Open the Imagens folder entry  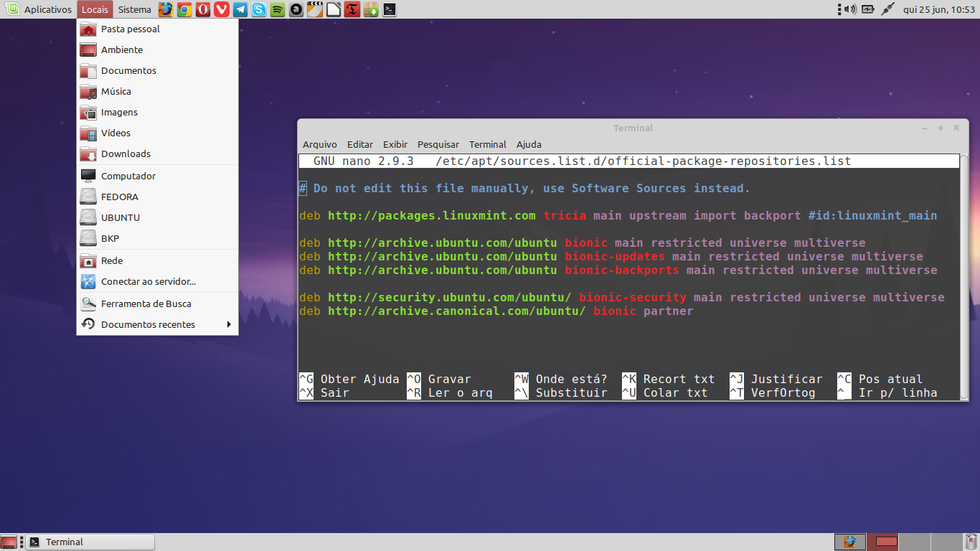pos(158,113)
